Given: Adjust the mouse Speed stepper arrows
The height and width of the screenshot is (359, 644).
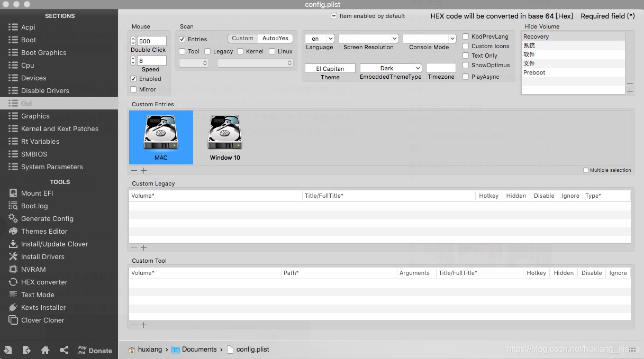Looking at the screenshot, I should [x=133, y=61].
